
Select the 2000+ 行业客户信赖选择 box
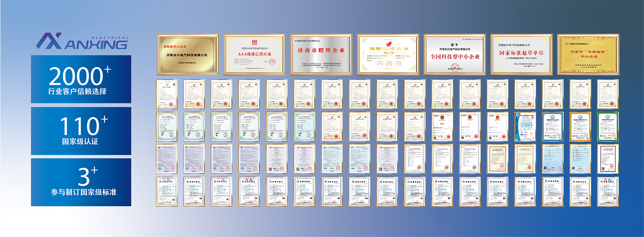click(81, 79)
